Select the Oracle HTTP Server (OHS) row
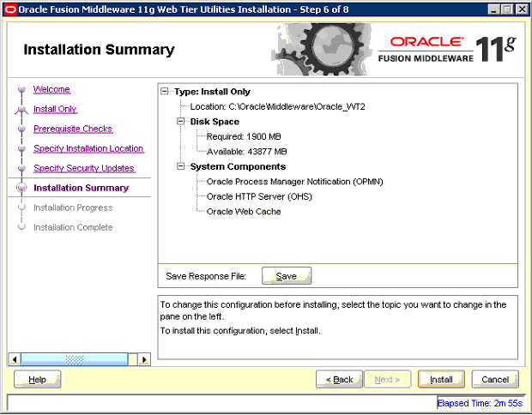 [x=259, y=196]
